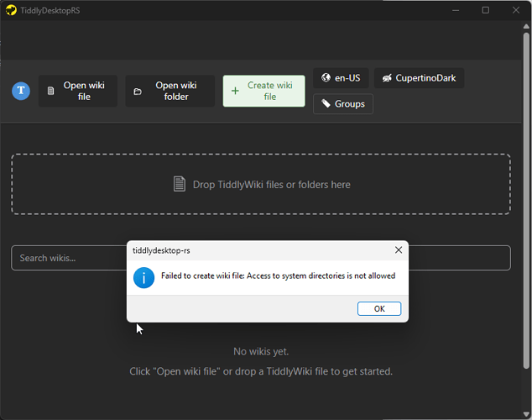Click the file icon on Open wiki file
The width and height of the screenshot is (532, 420).
pos(50,92)
